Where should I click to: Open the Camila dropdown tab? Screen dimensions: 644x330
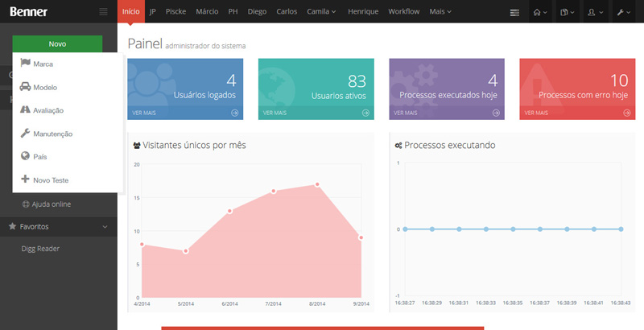click(x=322, y=12)
